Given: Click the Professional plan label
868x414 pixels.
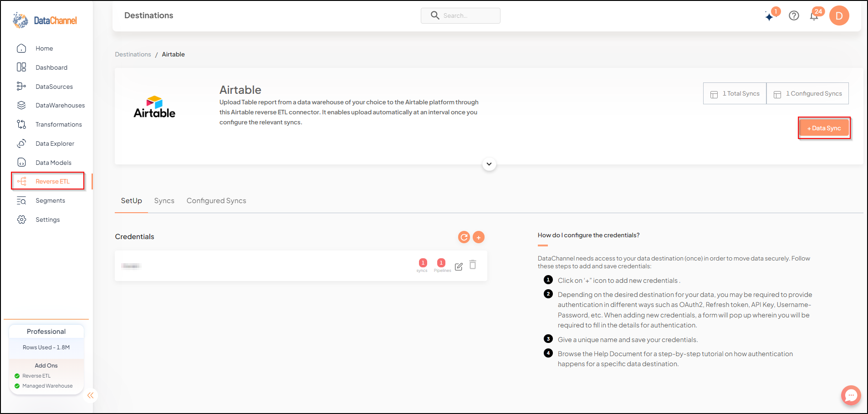Looking at the screenshot, I should pyautogui.click(x=46, y=332).
